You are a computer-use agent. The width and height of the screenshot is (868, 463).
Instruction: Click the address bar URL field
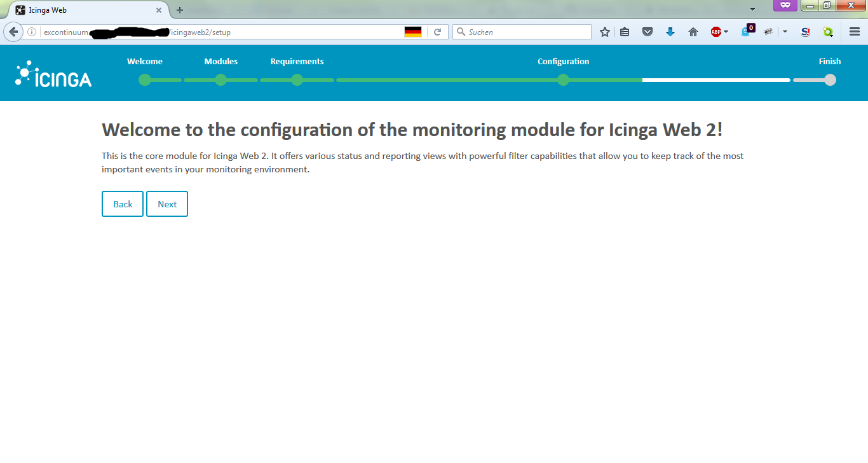[222, 32]
